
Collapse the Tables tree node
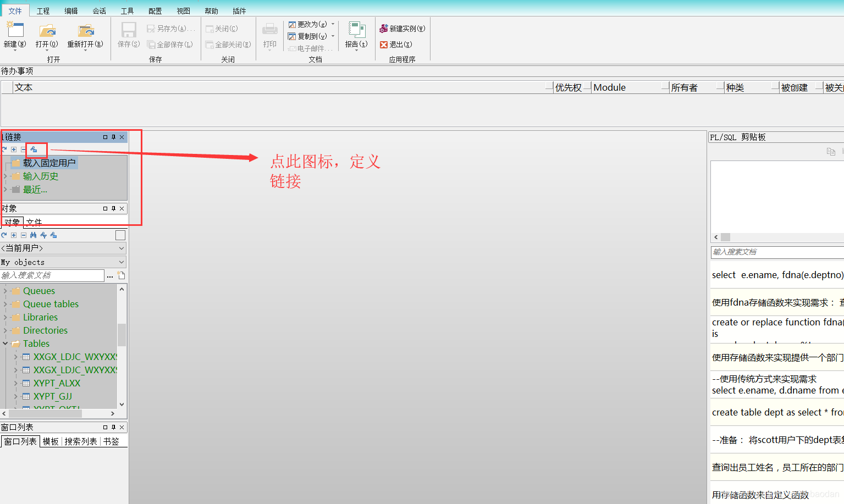tap(5, 343)
